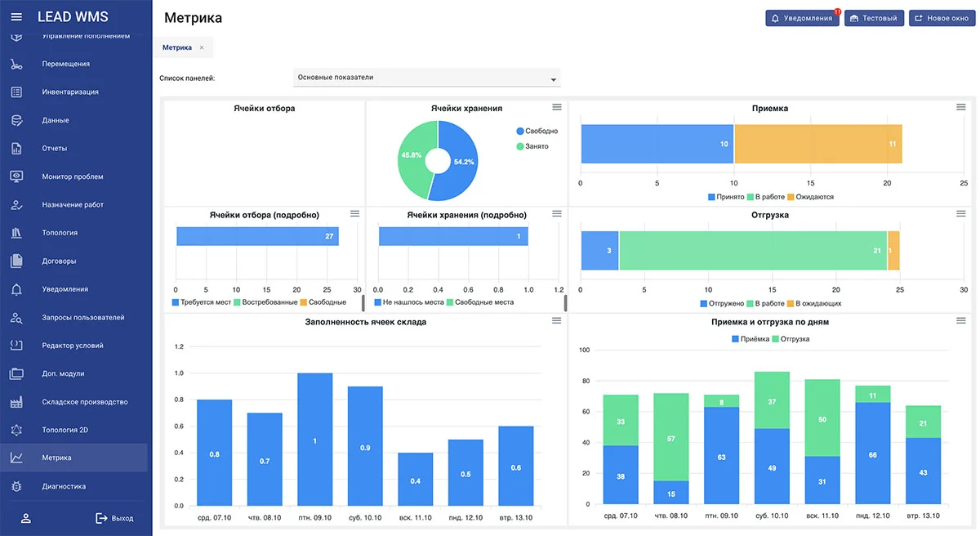The image size is (980, 536).
Task: Open chart menu of Ячейки хранения pie panel
Action: [557, 107]
